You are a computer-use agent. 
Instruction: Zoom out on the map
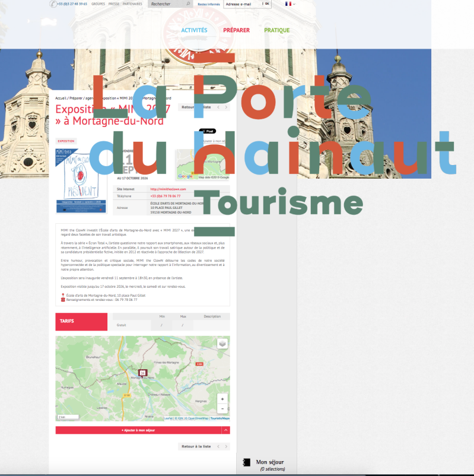[222, 408]
